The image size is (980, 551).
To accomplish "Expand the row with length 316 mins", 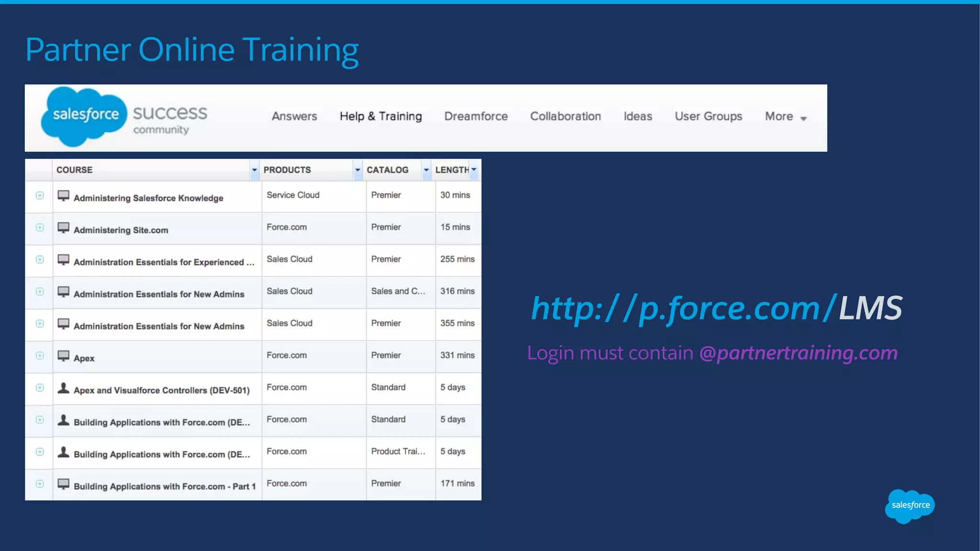I will click(x=40, y=292).
